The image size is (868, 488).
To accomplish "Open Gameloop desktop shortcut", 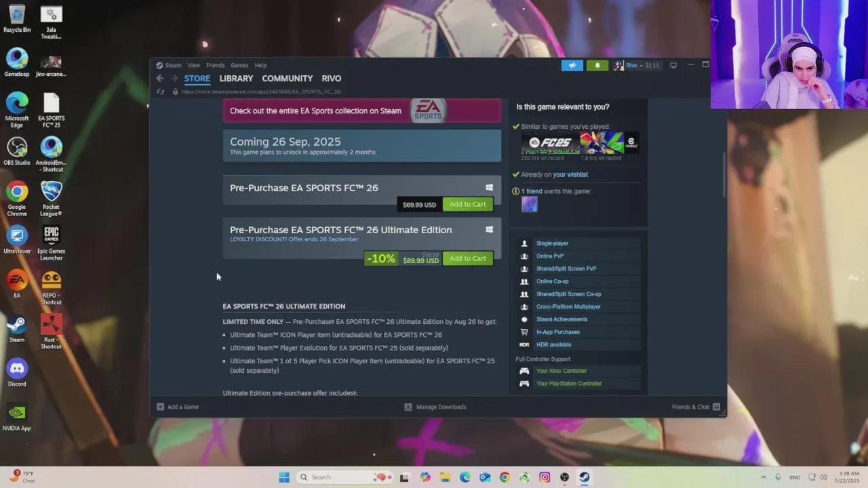I will coord(17,62).
